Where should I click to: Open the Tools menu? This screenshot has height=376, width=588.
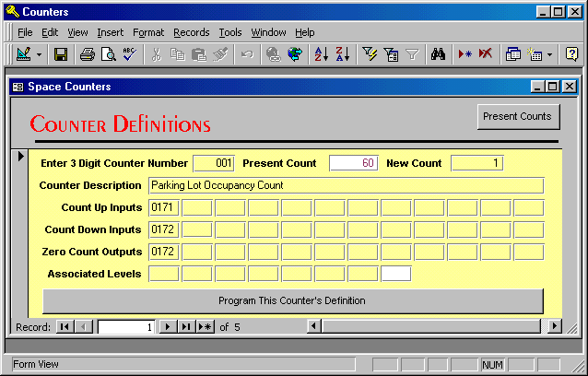(230, 32)
